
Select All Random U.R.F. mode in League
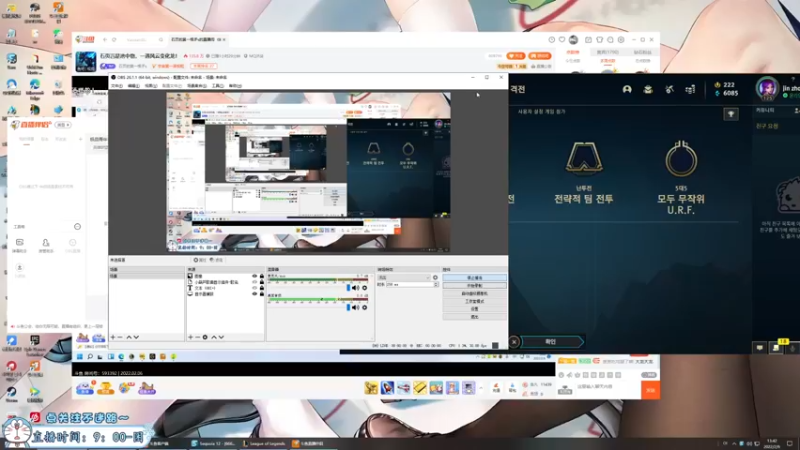[681, 178]
